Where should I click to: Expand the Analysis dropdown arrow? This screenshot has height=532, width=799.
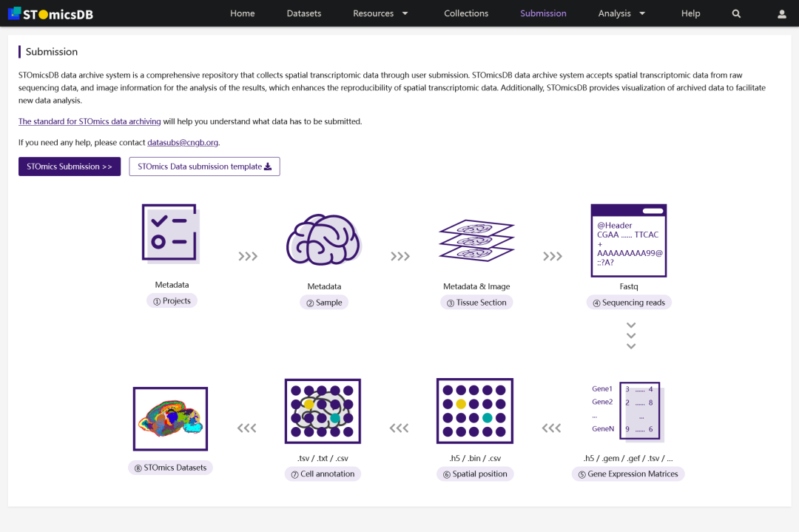642,14
